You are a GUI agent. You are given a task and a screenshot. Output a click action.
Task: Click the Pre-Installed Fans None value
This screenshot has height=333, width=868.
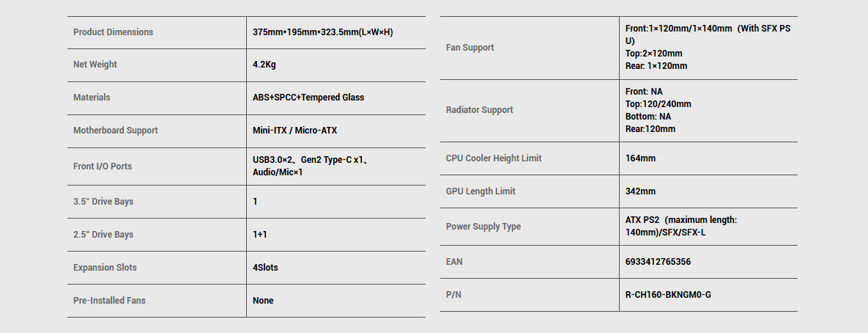click(263, 300)
